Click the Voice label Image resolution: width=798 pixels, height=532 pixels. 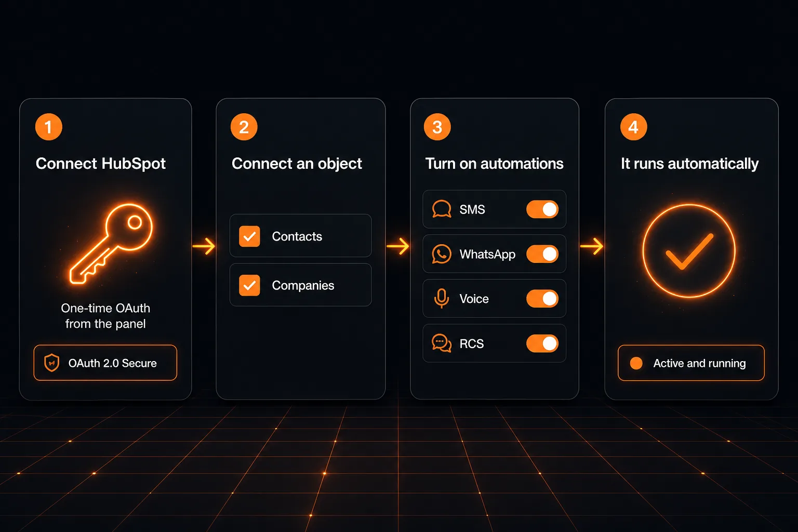[x=474, y=299]
